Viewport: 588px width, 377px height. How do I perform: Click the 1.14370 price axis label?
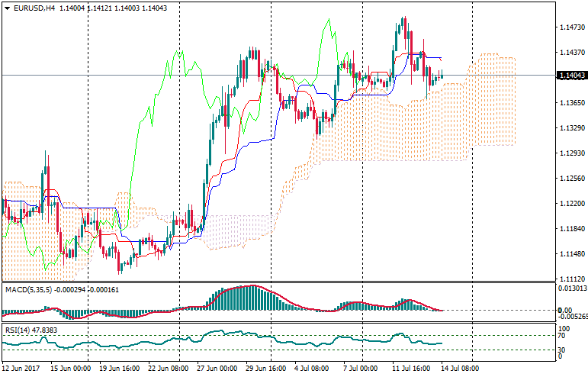coord(571,53)
